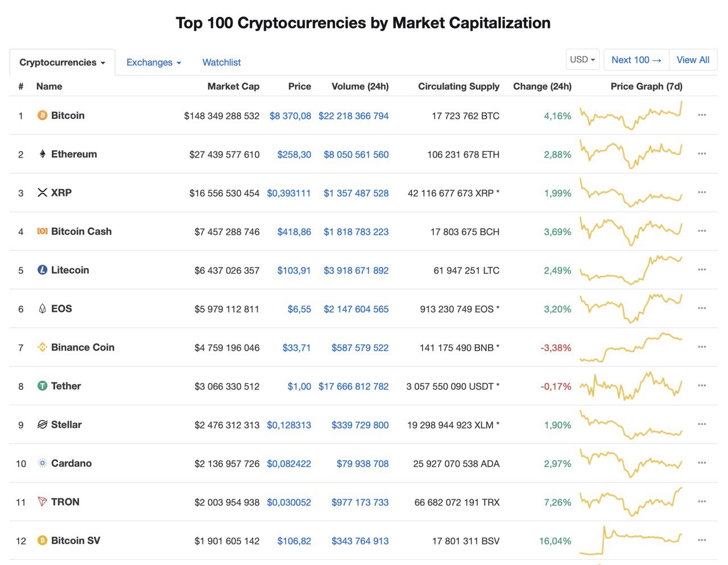Click the Bitcoin coin logo icon
Image resolution: width=728 pixels, height=565 pixels.
point(42,116)
